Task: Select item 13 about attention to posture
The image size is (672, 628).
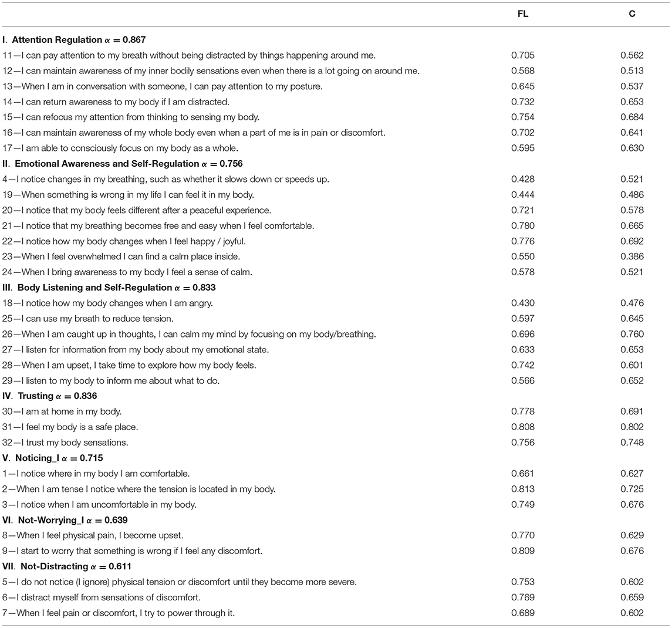Action: tap(163, 86)
